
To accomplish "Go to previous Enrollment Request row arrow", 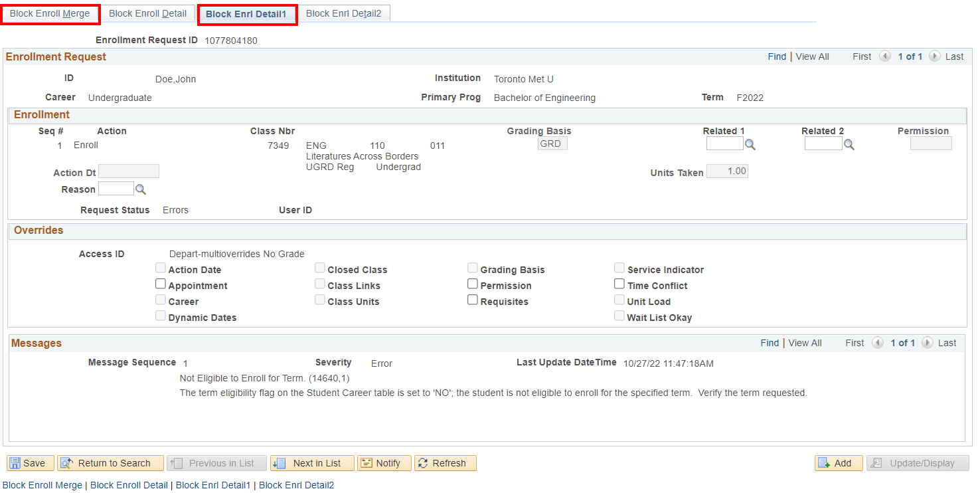I will (884, 56).
